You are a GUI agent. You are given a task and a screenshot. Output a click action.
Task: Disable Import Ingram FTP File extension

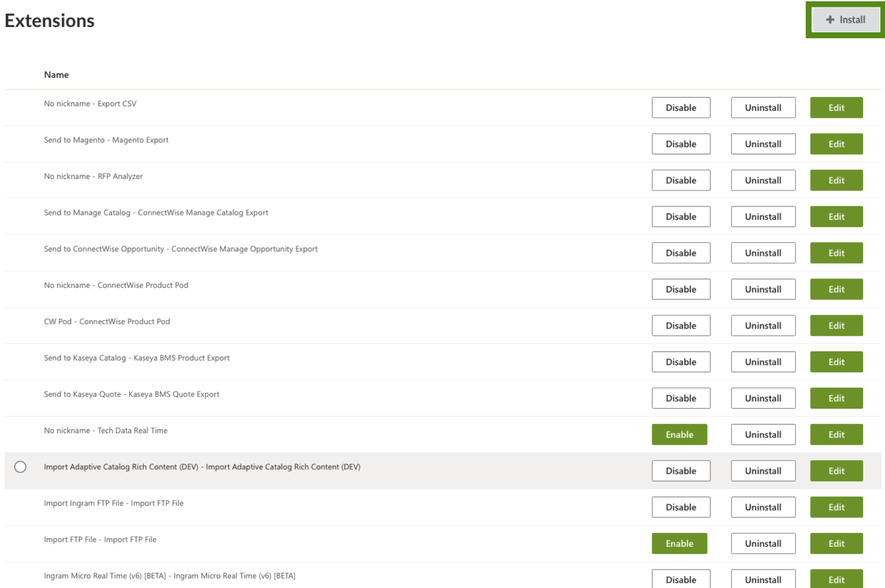click(681, 507)
